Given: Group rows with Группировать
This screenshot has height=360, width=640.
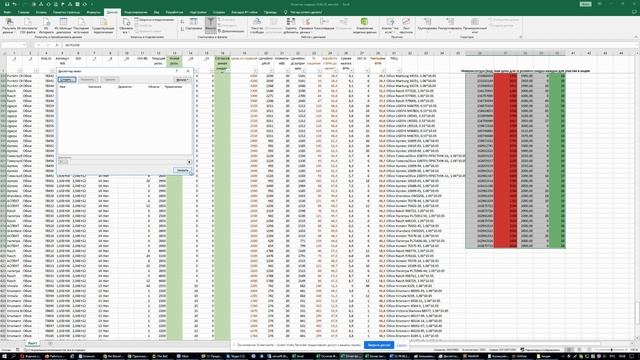Looking at the screenshot, I should tap(427, 24).
